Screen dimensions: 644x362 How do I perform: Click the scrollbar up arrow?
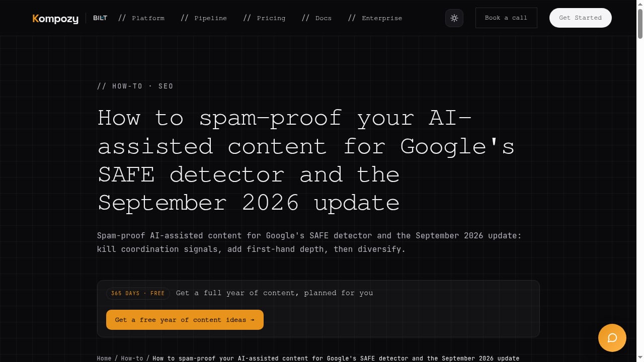coord(640,4)
